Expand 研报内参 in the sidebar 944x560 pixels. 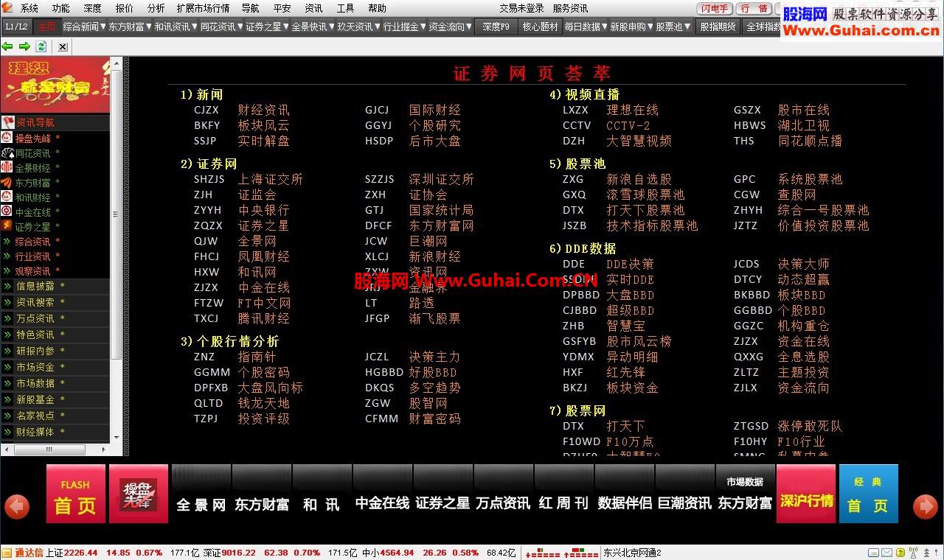click(35, 351)
